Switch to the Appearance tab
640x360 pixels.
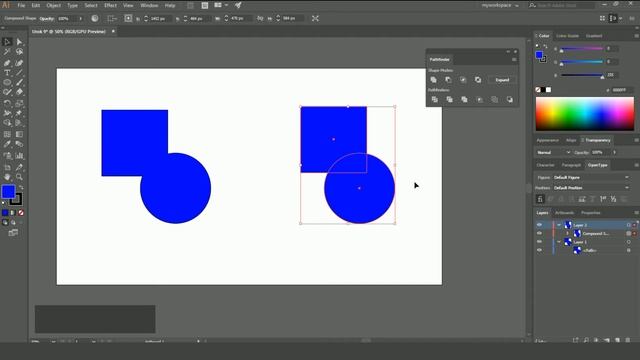[547, 140]
